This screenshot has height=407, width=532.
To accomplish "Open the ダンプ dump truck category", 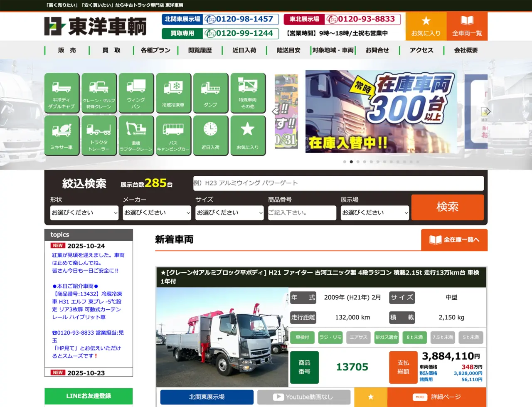I will (210, 93).
